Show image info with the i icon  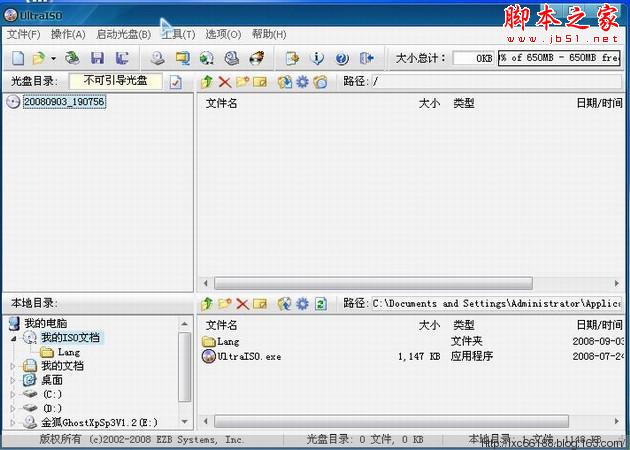point(317,59)
